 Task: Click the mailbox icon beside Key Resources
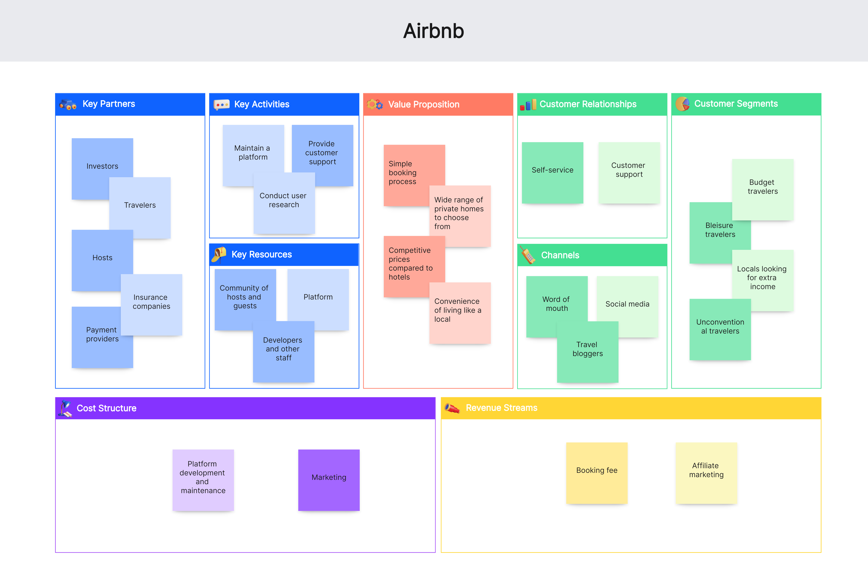[x=219, y=255]
